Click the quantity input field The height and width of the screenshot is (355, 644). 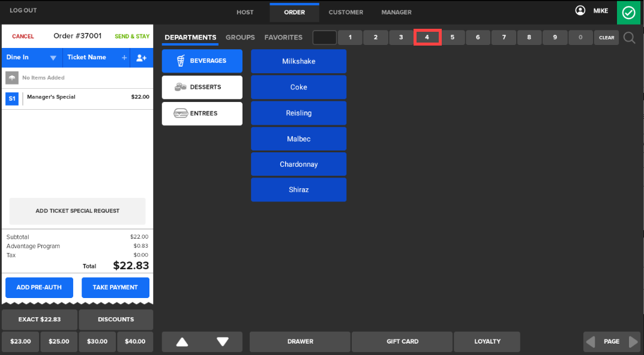[324, 38]
